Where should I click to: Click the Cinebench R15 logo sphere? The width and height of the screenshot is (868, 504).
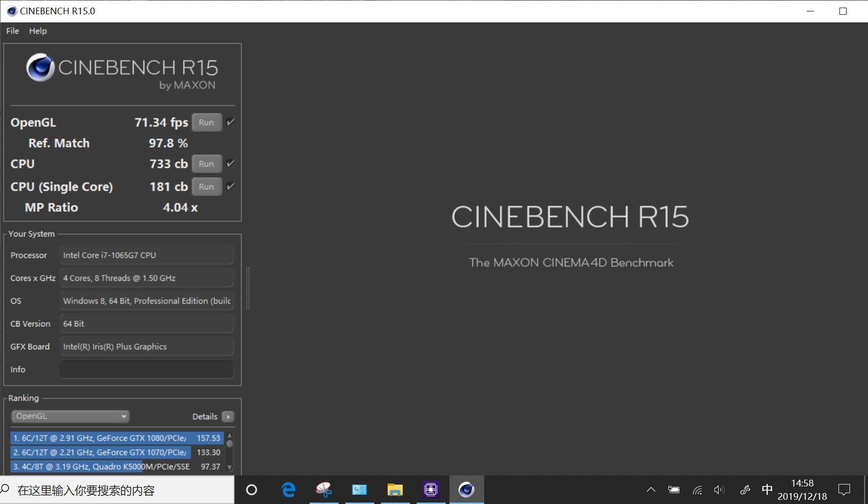click(x=40, y=67)
